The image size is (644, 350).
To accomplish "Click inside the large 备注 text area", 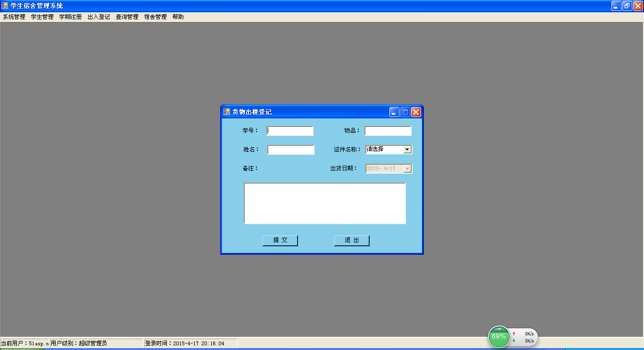I will point(325,203).
